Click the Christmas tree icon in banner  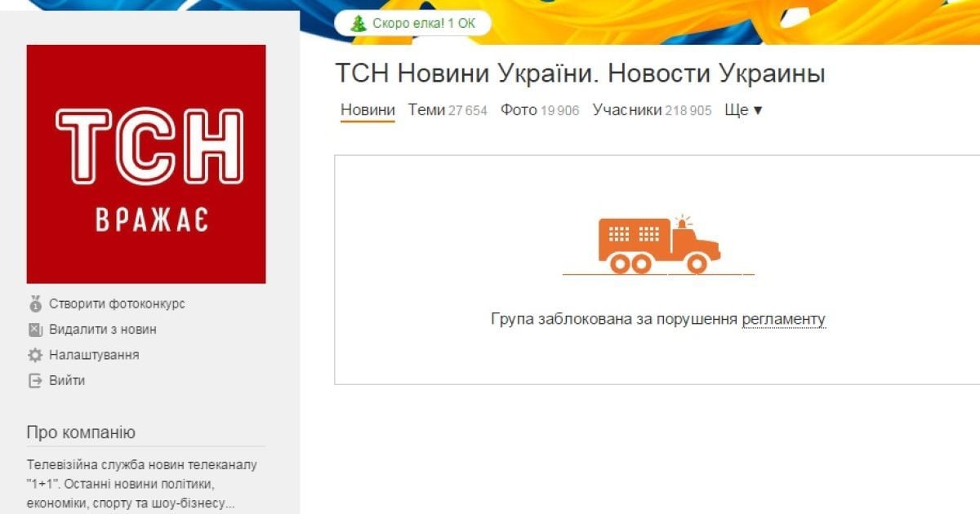coord(358,24)
